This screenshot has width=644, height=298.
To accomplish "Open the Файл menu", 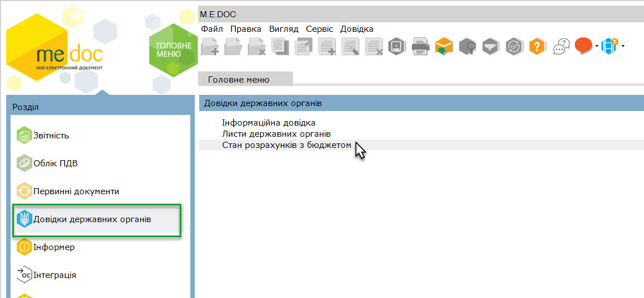I will [x=212, y=29].
